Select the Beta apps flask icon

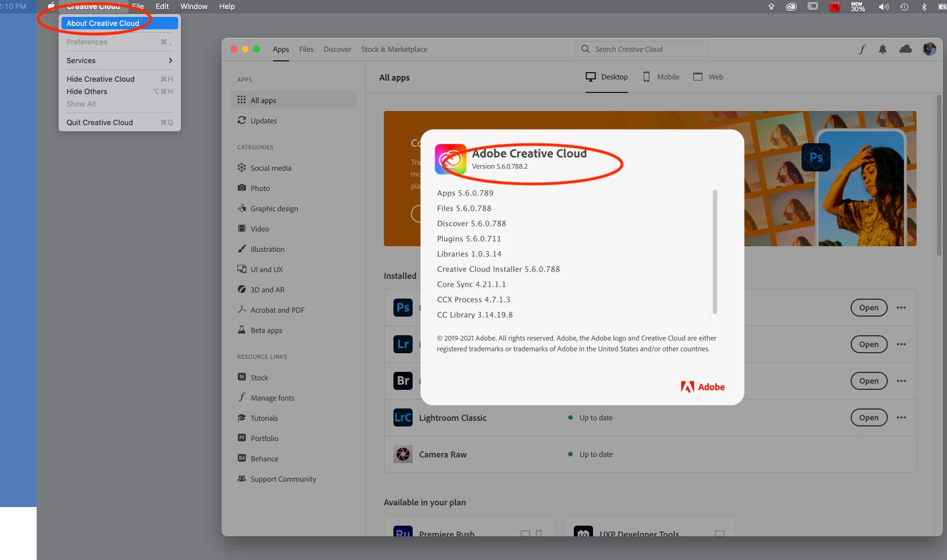click(241, 330)
